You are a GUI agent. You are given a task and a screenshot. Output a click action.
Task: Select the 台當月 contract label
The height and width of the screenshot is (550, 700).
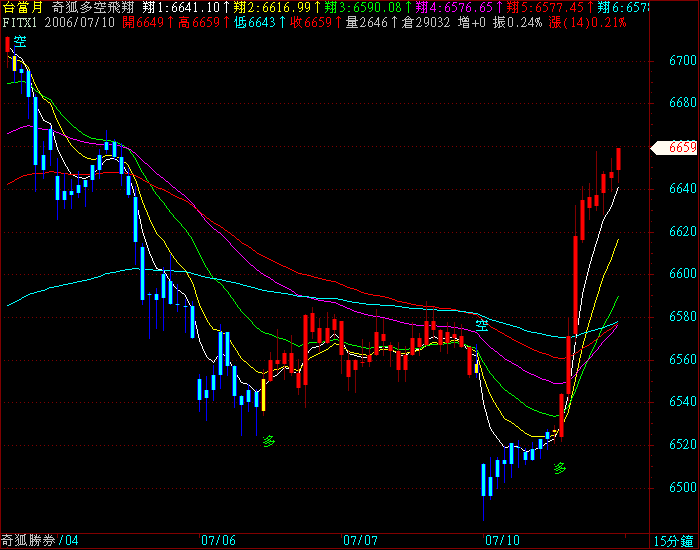(x=22, y=7)
